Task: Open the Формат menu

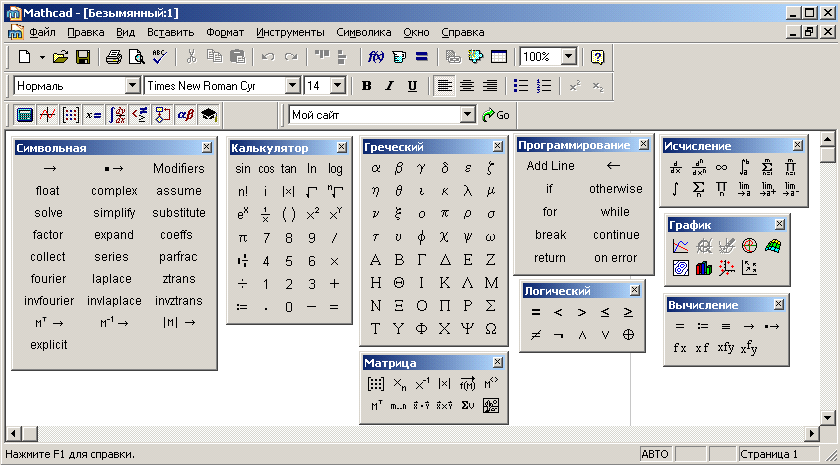Action: pos(224,32)
